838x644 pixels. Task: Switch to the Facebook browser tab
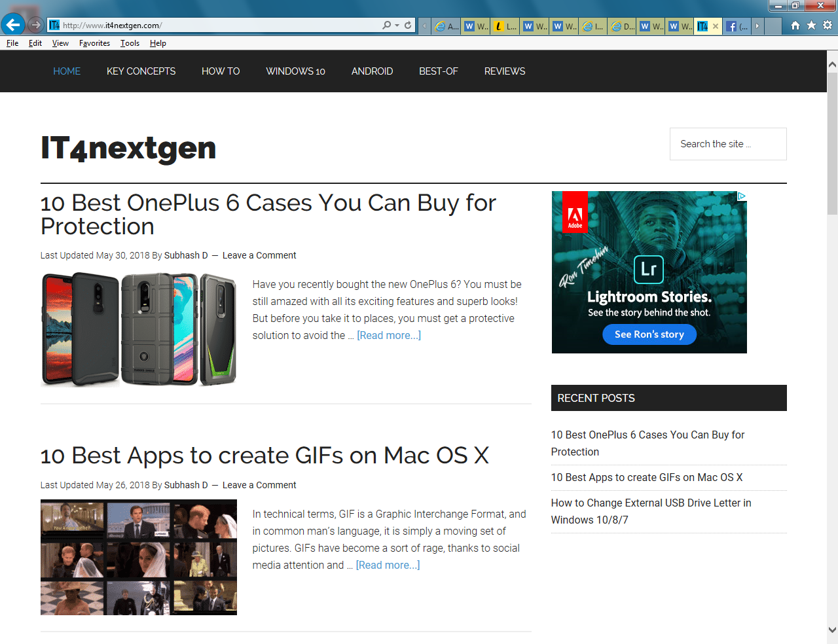736,26
